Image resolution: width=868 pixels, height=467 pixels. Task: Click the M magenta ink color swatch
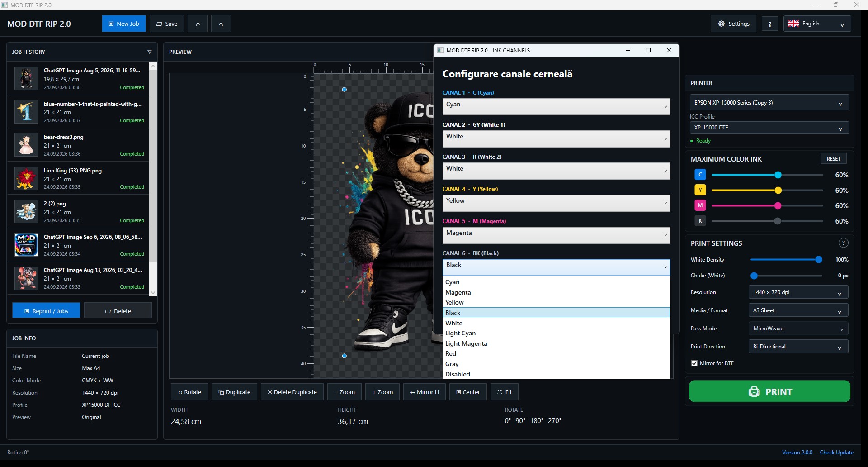(x=700, y=205)
